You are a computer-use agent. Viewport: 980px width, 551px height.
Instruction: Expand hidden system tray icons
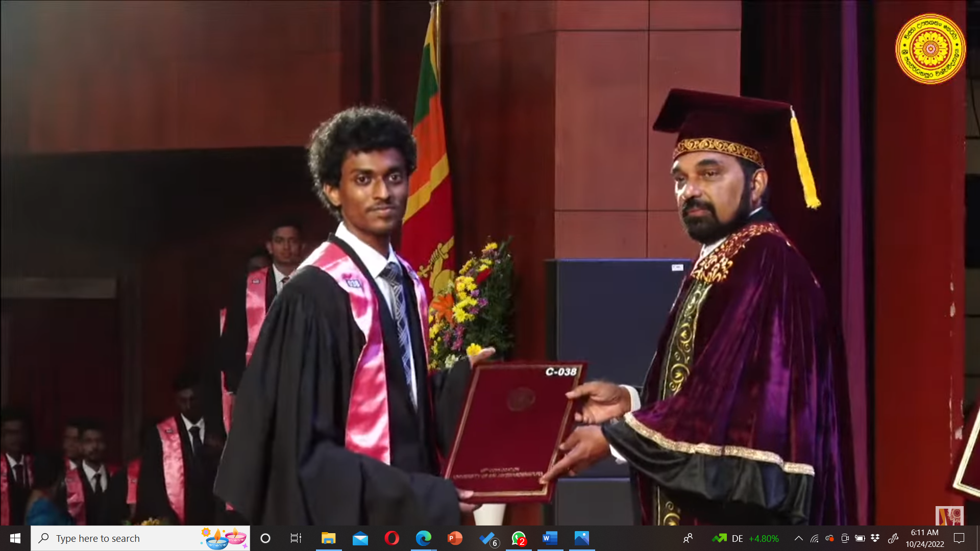point(799,538)
